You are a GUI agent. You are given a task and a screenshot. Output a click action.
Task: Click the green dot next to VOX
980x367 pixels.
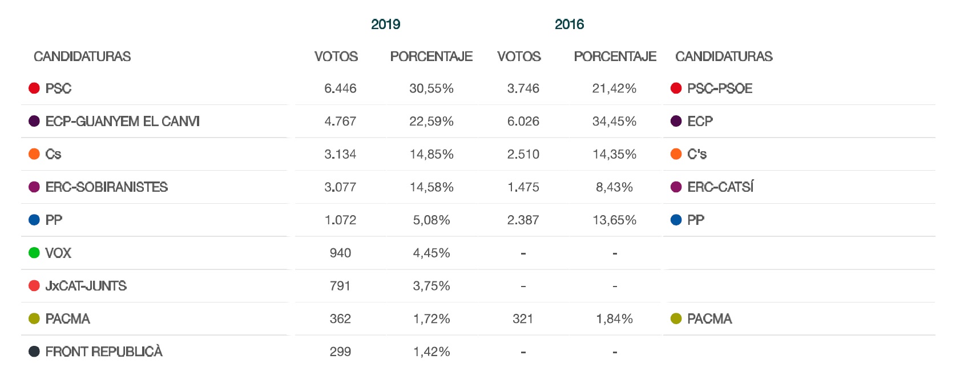coord(34,253)
